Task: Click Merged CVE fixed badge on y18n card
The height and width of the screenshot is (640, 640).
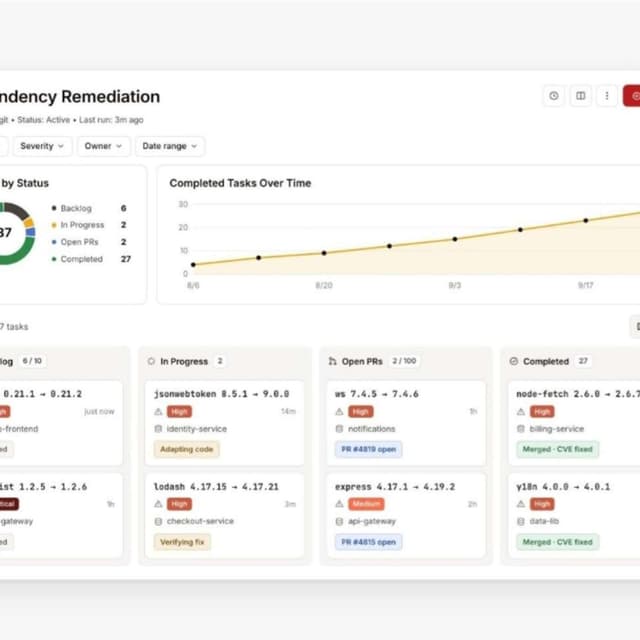Action: pyautogui.click(x=558, y=542)
